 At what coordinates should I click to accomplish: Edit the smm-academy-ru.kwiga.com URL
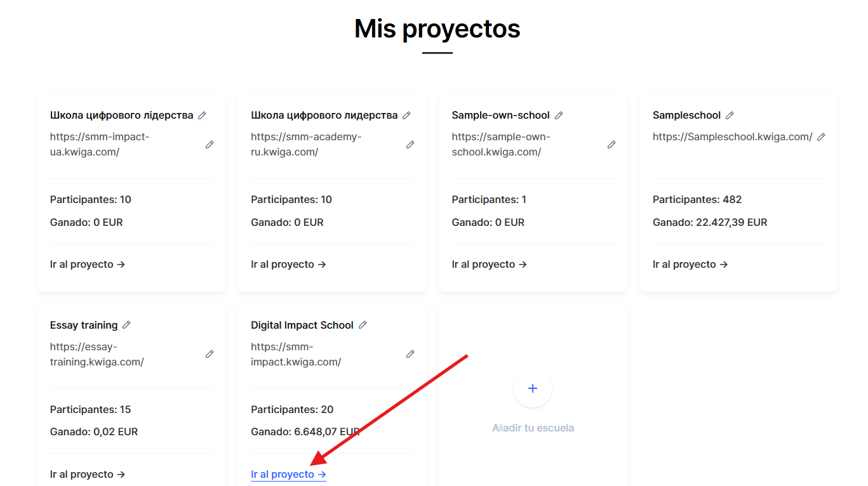click(410, 145)
